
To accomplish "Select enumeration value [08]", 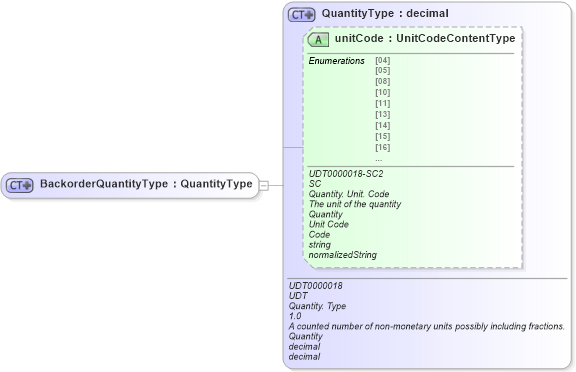I will click(383, 82).
